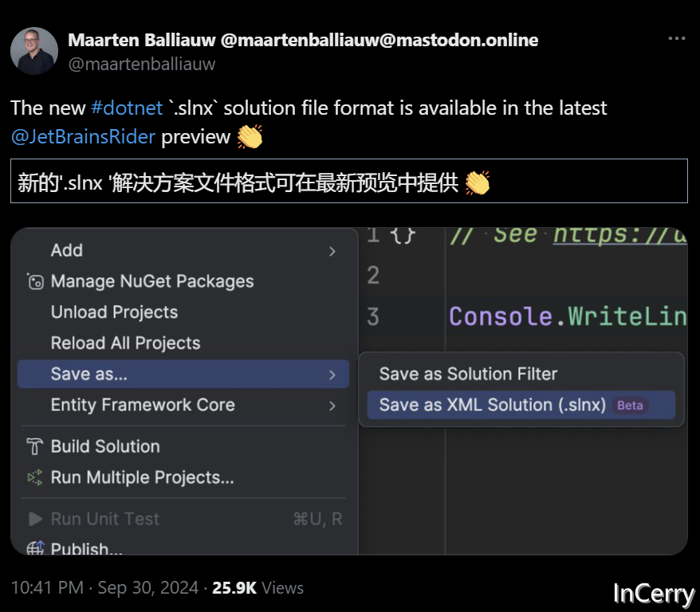Choose Build Solution menu item

tap(183, 446)
